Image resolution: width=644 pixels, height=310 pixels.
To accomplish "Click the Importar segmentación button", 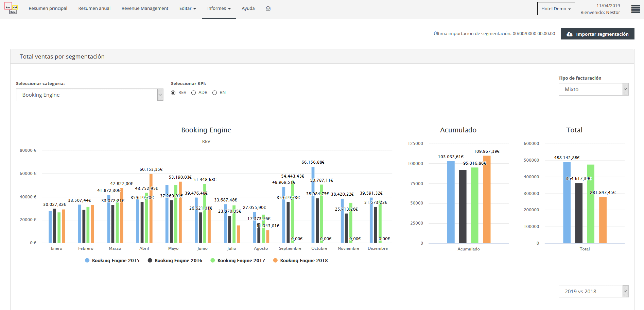I will pyautogui.click(x=597, y=34).
